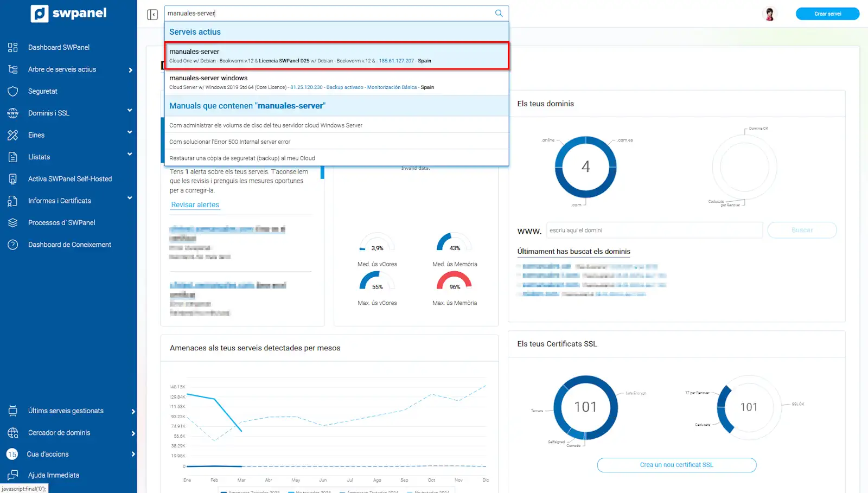Expand Cua d'accions arrow
This screenshot has height=493, width=868.
(x=133, y=454)
